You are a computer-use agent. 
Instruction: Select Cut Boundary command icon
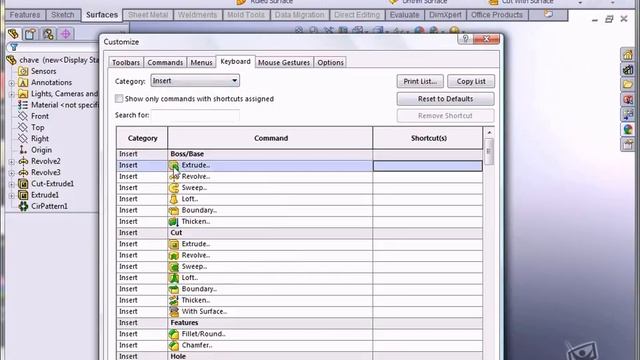[x=174, y=289]
